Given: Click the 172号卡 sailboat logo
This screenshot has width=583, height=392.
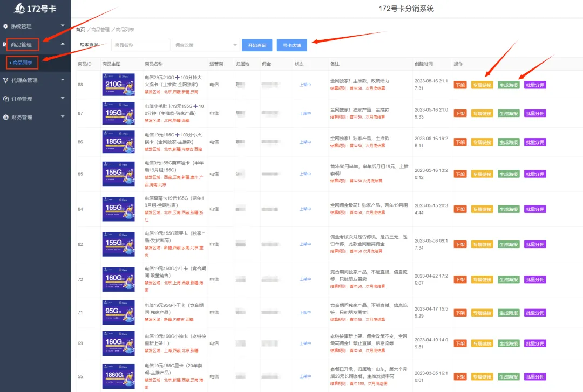Looking at the screenshot, I should point(21,9).
